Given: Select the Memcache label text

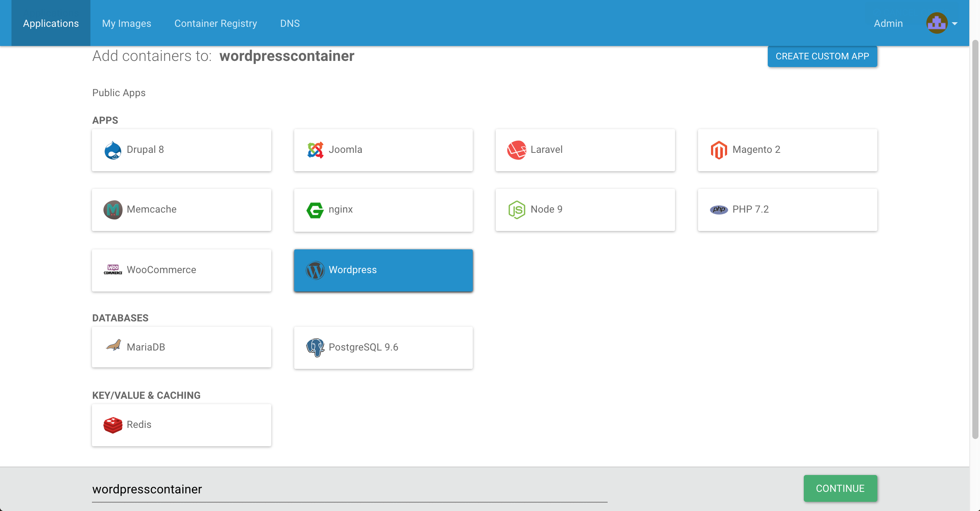Looking at the screenshot, I should [x=151, y=209].
